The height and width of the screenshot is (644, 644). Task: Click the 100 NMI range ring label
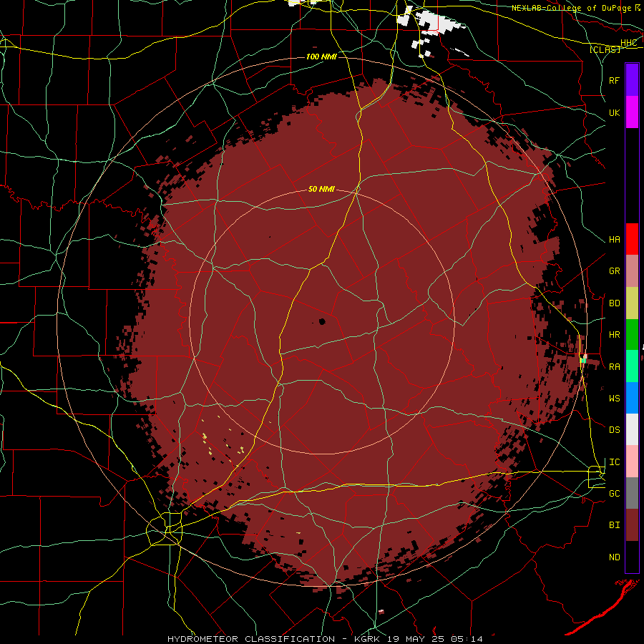(x=321, y=57)
